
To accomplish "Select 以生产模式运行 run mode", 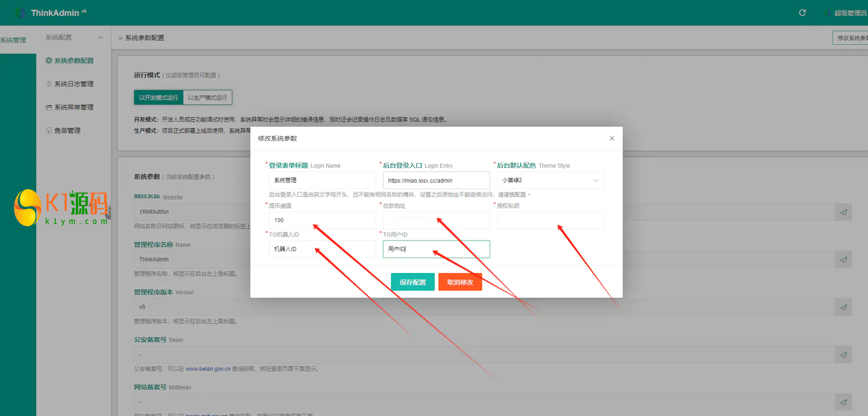I will tap(208, 97).
